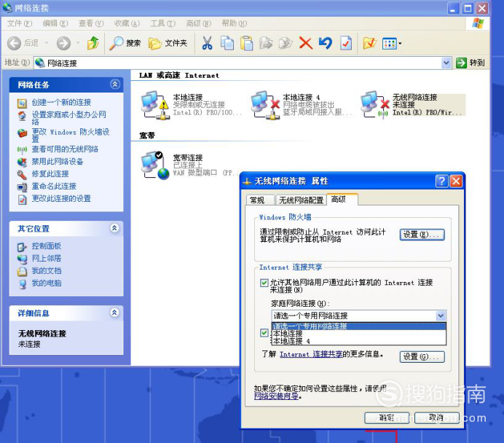Click the 网上邻居 icon in Other Places

(x=22, y=259)
